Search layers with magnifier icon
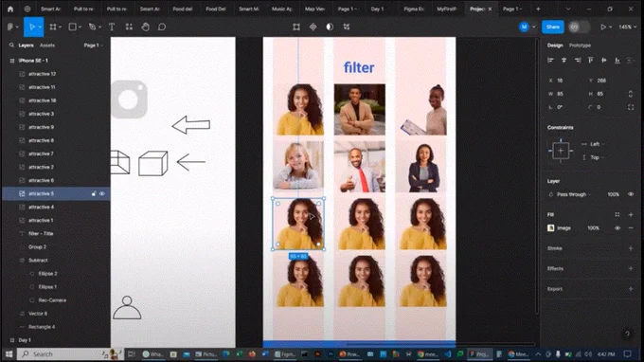This screenshot has width=644, height=362. tap(11, 45)
